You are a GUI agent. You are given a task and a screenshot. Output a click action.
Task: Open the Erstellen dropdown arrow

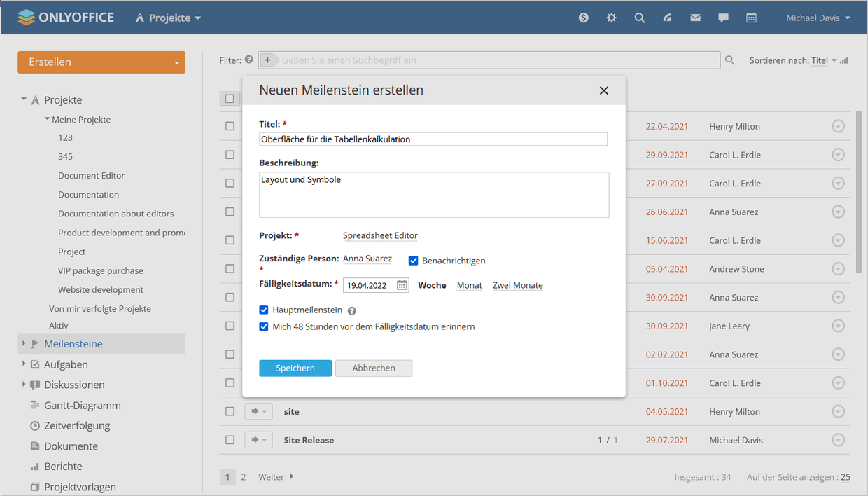[176, 63]
